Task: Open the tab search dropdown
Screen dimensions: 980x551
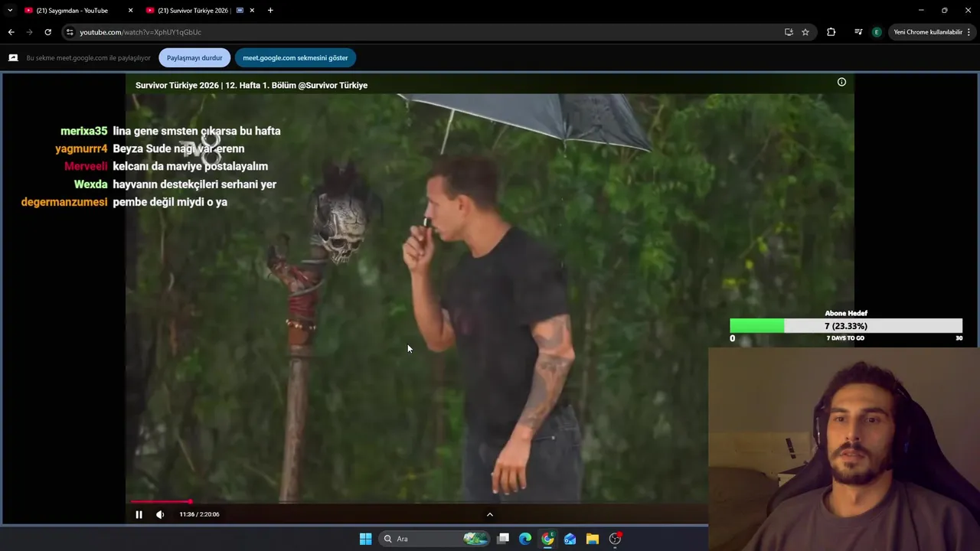Action: tap(10, 11)
